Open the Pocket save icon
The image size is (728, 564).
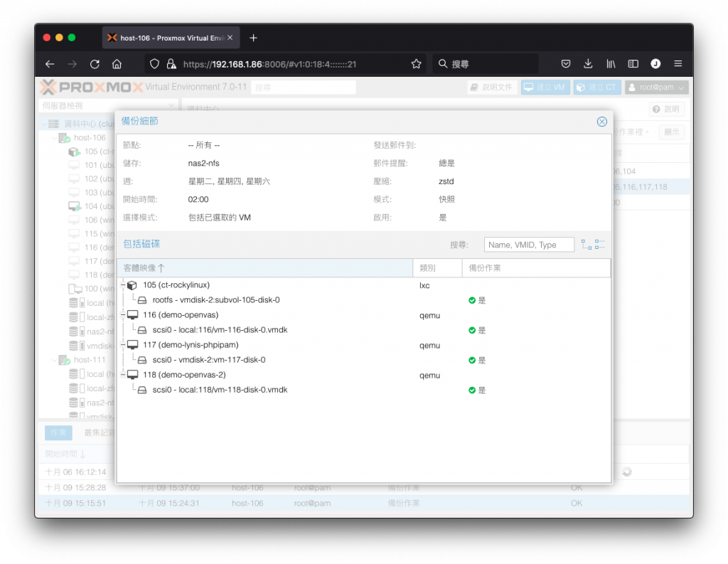tap(565, 63)
